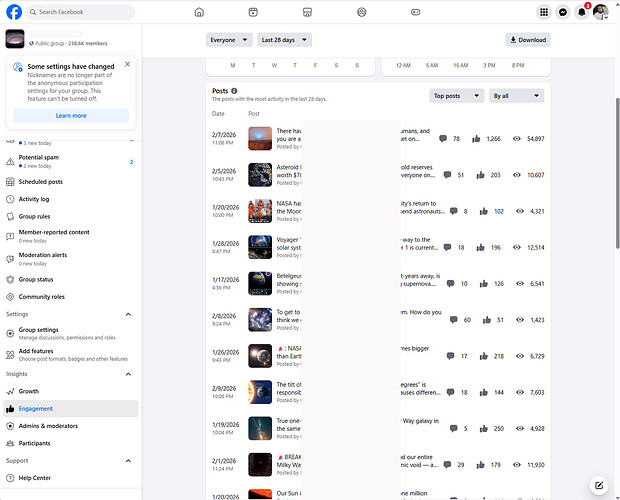
Task: Open the Betelgeuse post thumbnail
Action: pyautogui.click(x=260, y=283)
